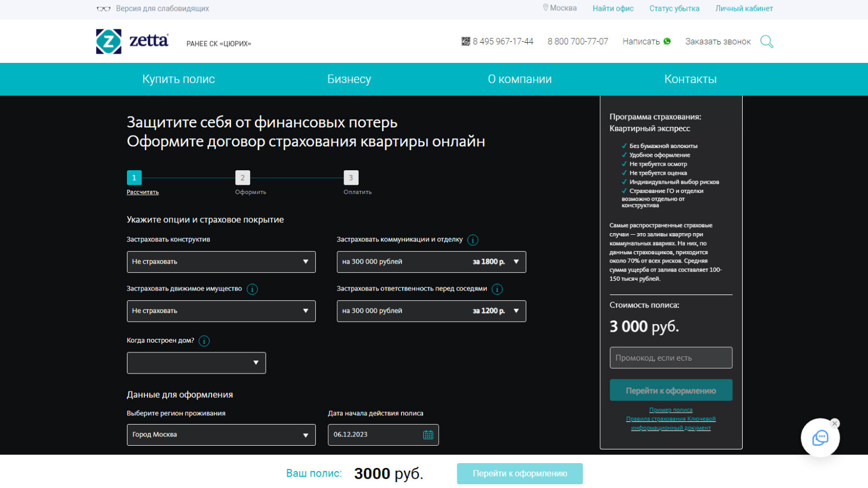Image resolution: width=868 pixels, height=488 pixels.
Task: Open Пример полиса link
Action: (671, 410)
